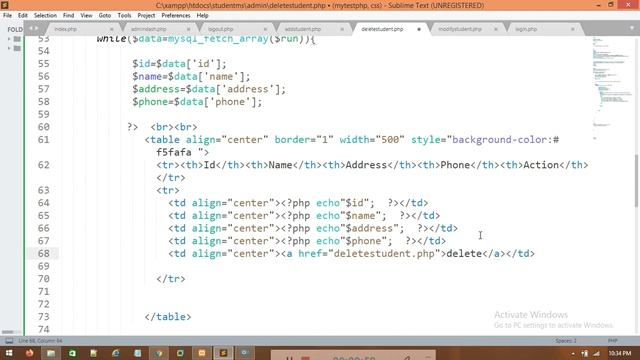Click the width="500" attribute on line 61

point(372,140)
